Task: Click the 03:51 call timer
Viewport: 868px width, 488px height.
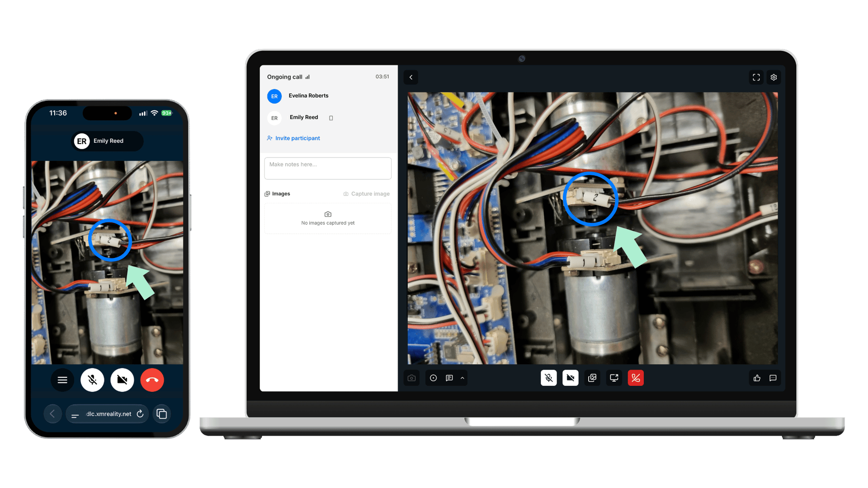Action: coord(382,77)
